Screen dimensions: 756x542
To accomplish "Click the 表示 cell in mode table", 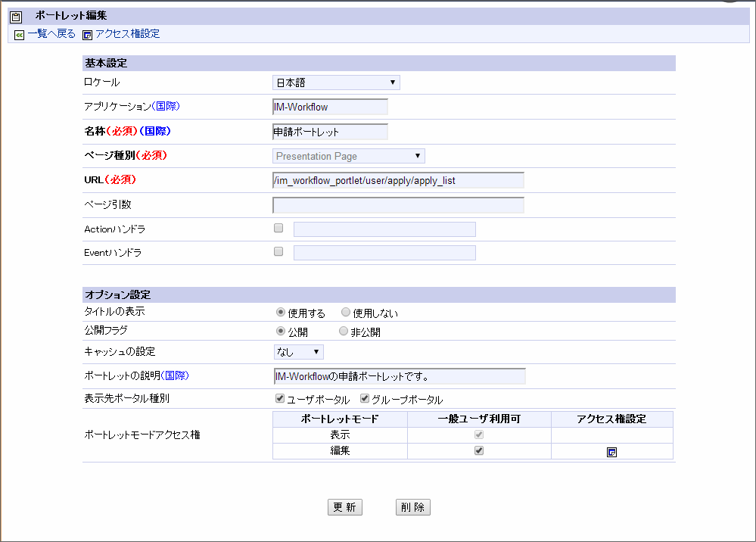I will [340, 435].
